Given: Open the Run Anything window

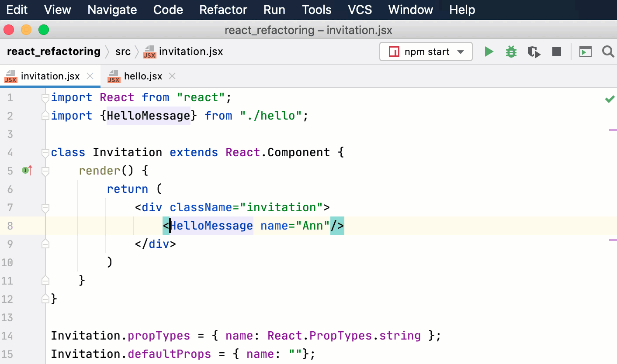Looking at the screenshot, I should coord(586,51).
